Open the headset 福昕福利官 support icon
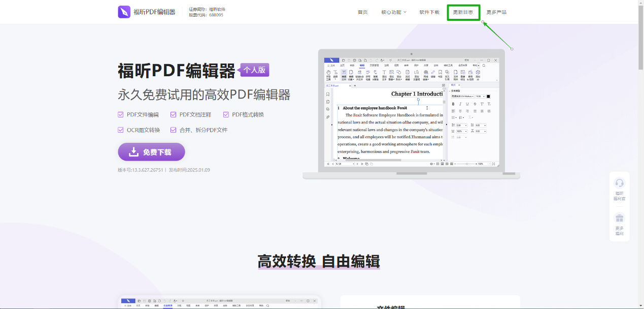The height and width of the screenshot is (309, 644). pos(619,183)
